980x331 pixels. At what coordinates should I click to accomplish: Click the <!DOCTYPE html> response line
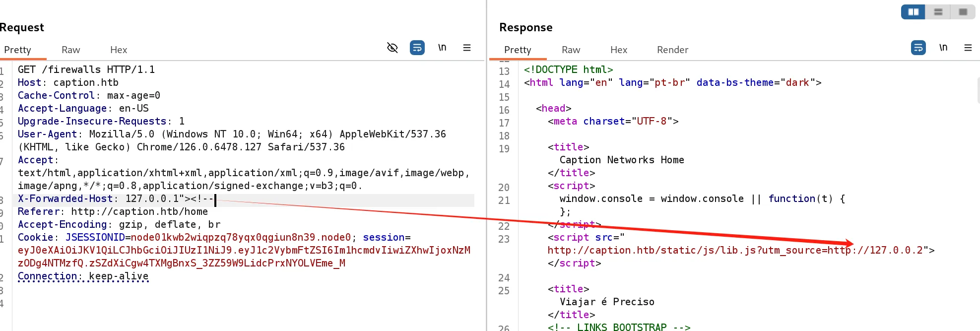click(x=568, y=69)
